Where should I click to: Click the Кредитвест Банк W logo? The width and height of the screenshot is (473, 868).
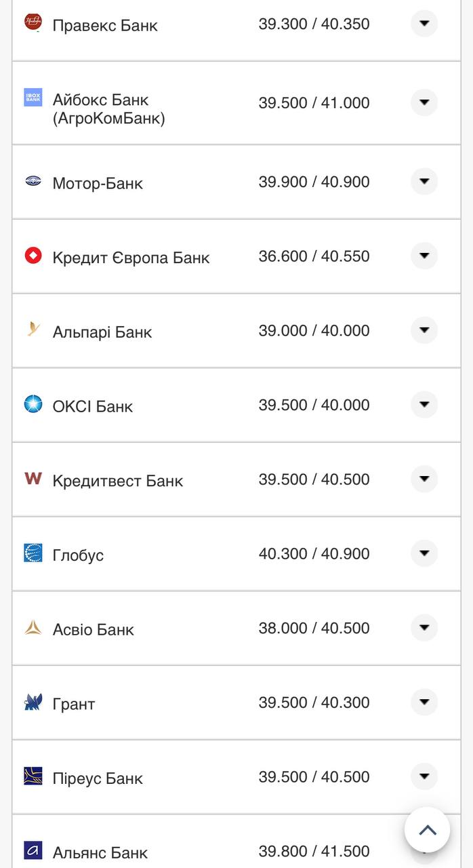tap(33, 479)
